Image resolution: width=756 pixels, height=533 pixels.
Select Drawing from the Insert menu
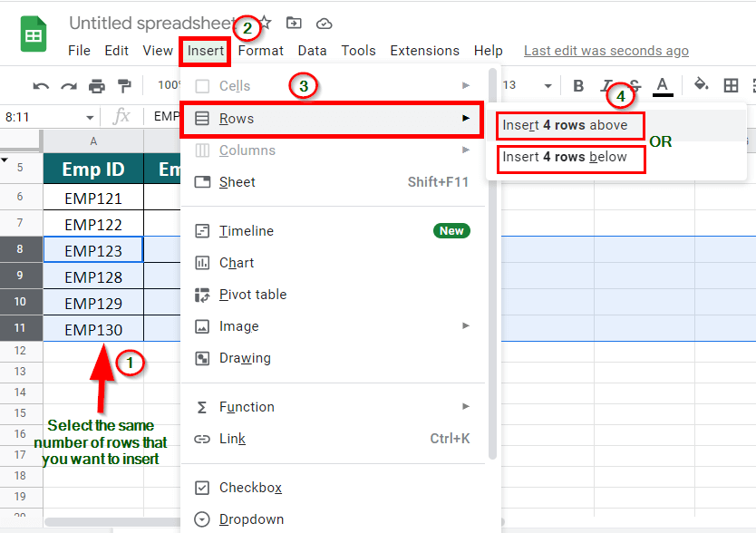(333, 358)
